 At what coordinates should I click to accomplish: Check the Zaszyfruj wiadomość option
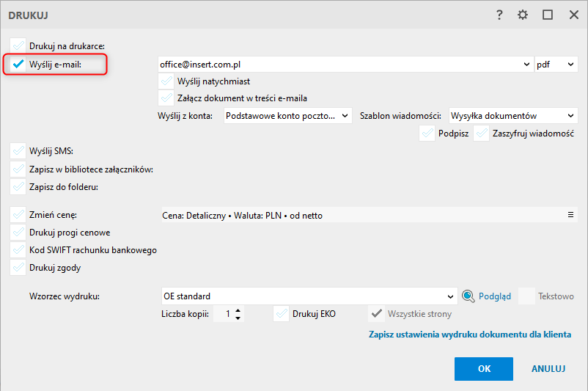tap(482, 134)
